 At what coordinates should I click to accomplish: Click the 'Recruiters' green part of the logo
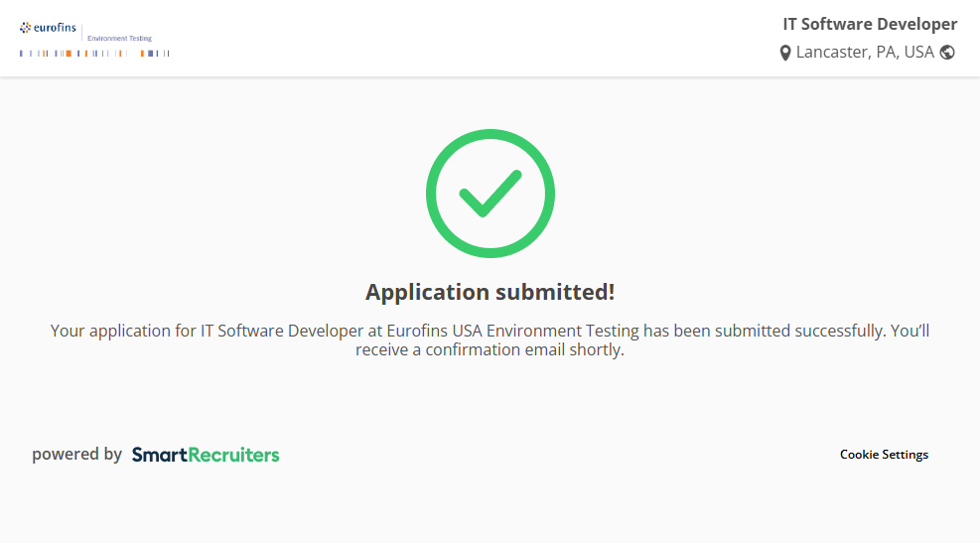tap(233, 455)
